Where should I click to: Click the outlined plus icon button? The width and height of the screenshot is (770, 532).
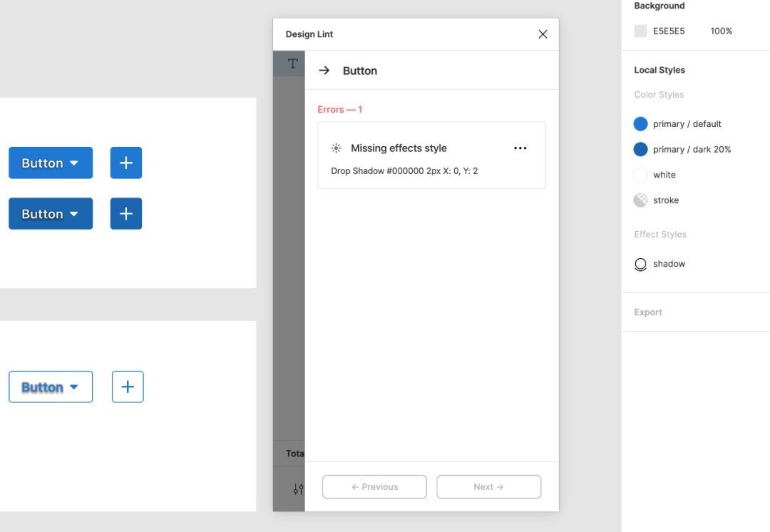point(128,387)
